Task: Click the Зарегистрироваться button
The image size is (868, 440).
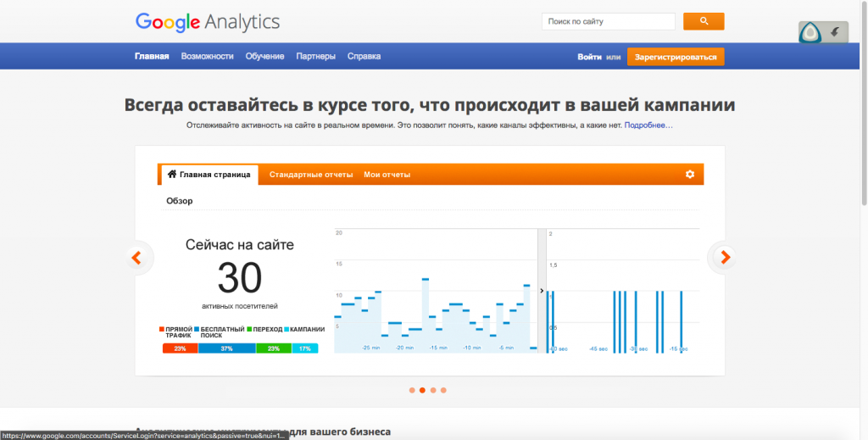Action: tap(676, 57)
